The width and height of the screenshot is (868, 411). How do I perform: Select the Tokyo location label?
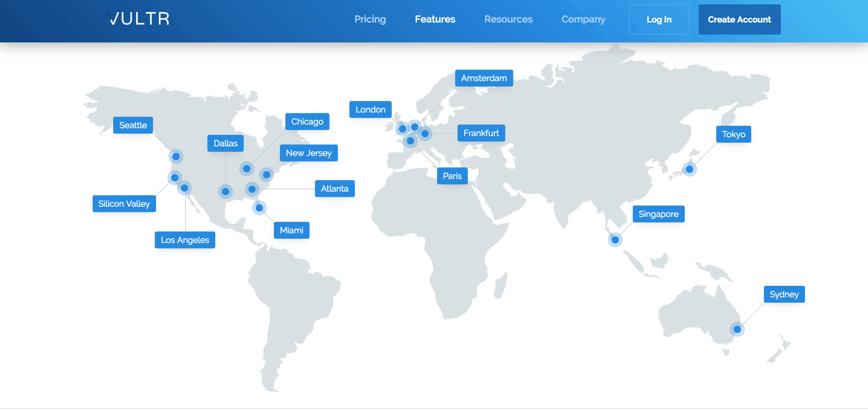pyautogui.click(x=734, y=134)
